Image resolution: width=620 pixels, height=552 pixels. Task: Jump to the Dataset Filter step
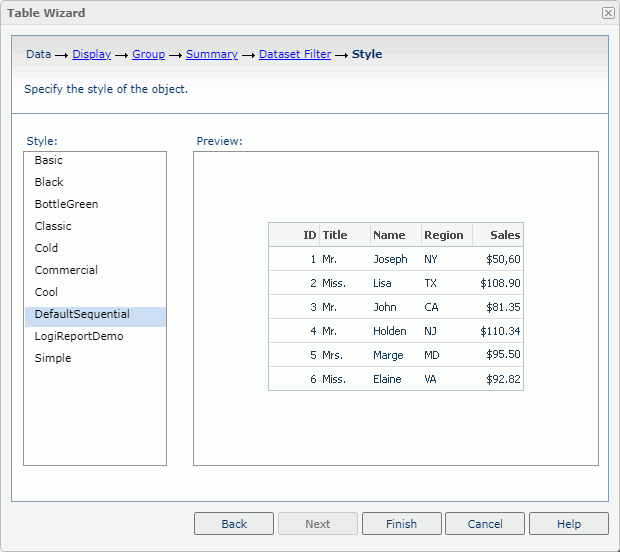[x=294, y=54]
